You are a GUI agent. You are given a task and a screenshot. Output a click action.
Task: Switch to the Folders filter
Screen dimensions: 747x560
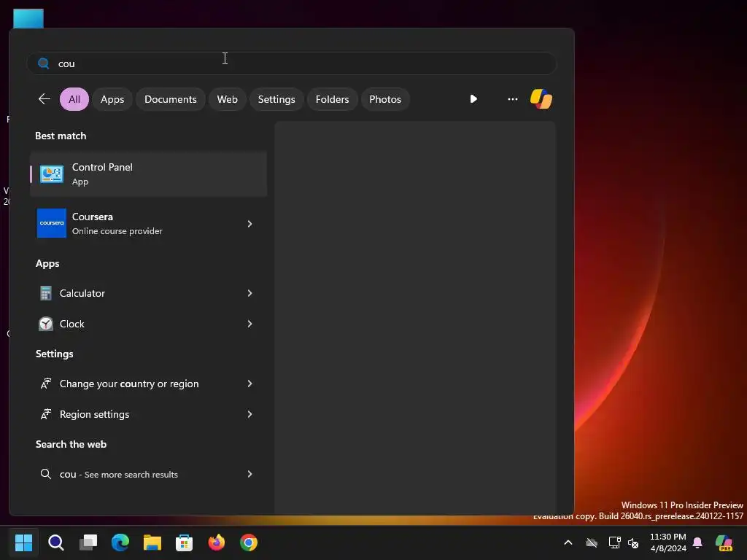tap(332, 99)
